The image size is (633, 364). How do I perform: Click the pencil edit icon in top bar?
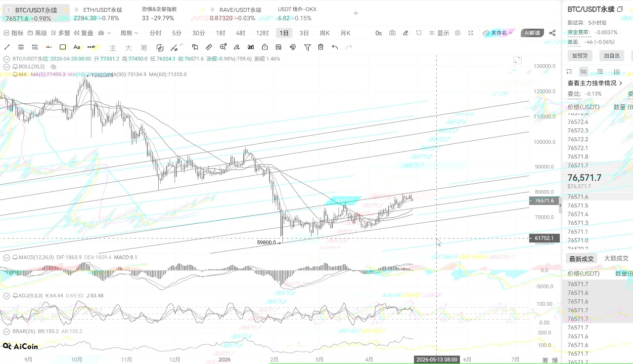point(406,33)
